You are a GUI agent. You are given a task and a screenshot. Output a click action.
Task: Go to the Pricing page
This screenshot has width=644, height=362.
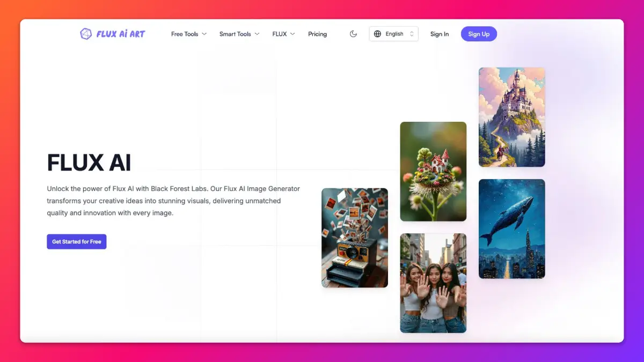click(x=317, y=34)
